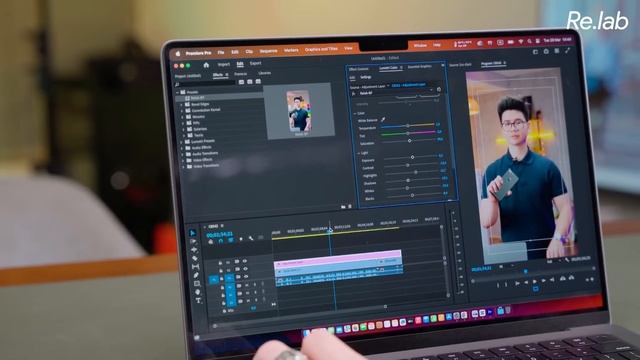This screenshot has width=640, height=360.
Task: Reset the effect in Lumetri Color panel
Action: click(x=439, y=89)
